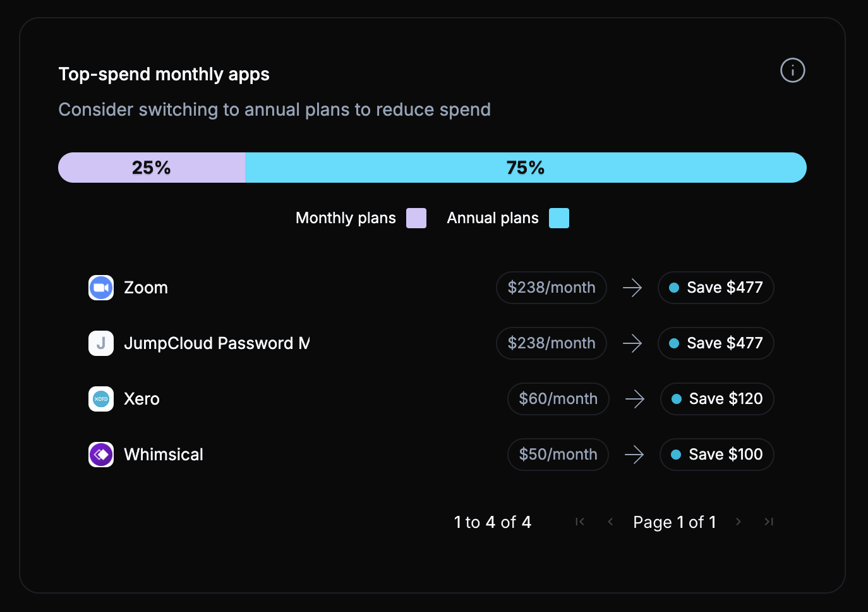This screenshot has height=612, width=868.
Task: Click the blue Annual plans legend swatch
Action: pyautogui.click(x=559, y=218)
